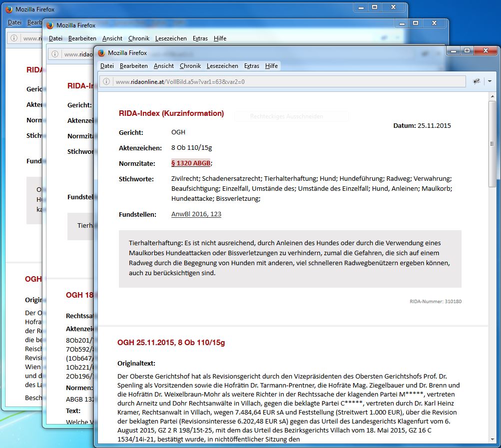Open Extras menu in middle Firefox window
The height and width of the screenshot is (448, 501).
[200, 38]
